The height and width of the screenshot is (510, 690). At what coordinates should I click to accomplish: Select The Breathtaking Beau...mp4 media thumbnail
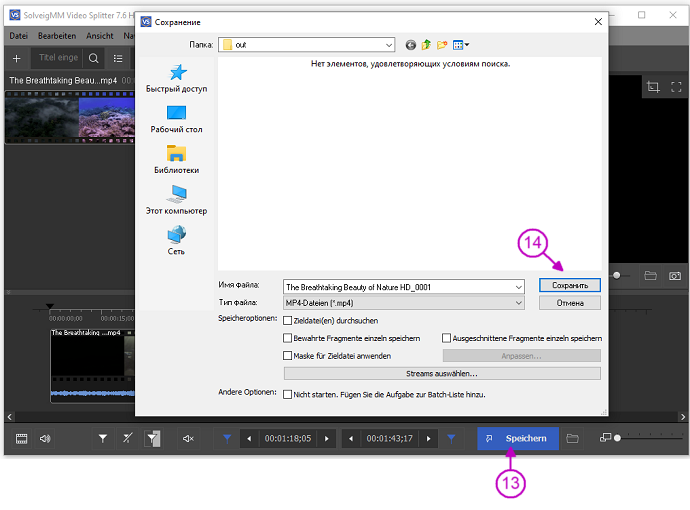pos(70,117)
